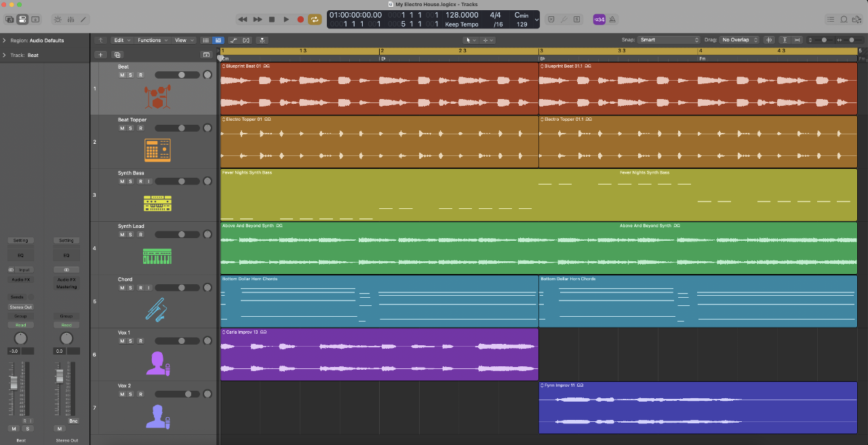Click the Beat Topper drum machine icon
This screenshot has height=445, width=868.
[x=157, y=149]
